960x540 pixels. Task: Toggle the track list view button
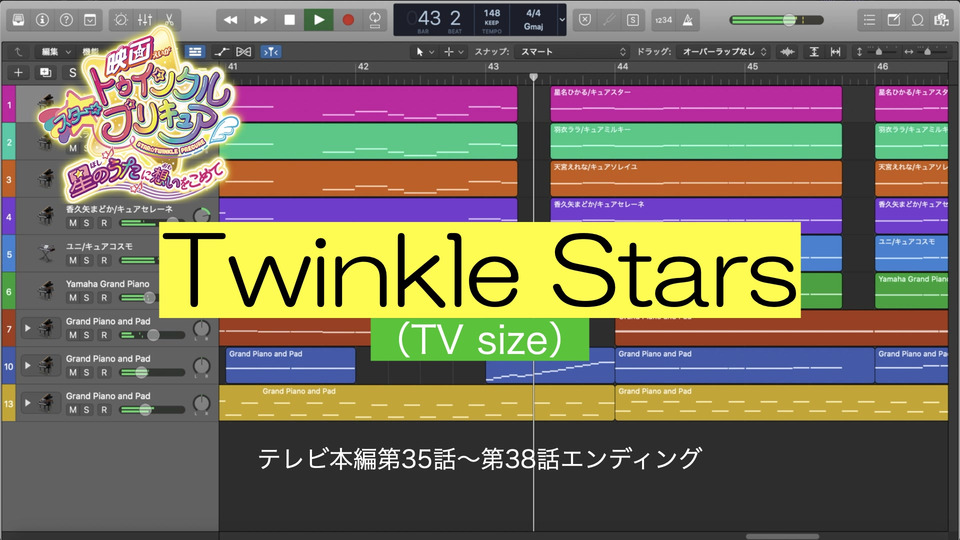[195, 52]
